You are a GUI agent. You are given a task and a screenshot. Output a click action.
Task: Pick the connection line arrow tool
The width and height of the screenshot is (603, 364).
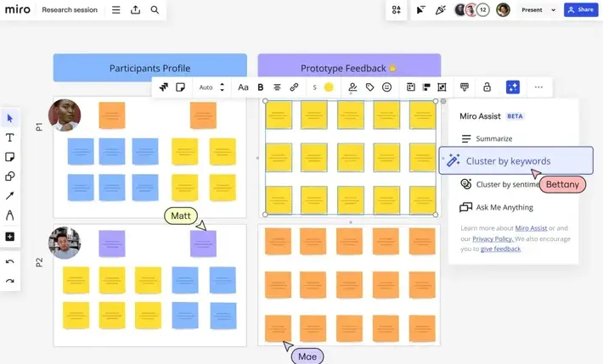(10, 196)
